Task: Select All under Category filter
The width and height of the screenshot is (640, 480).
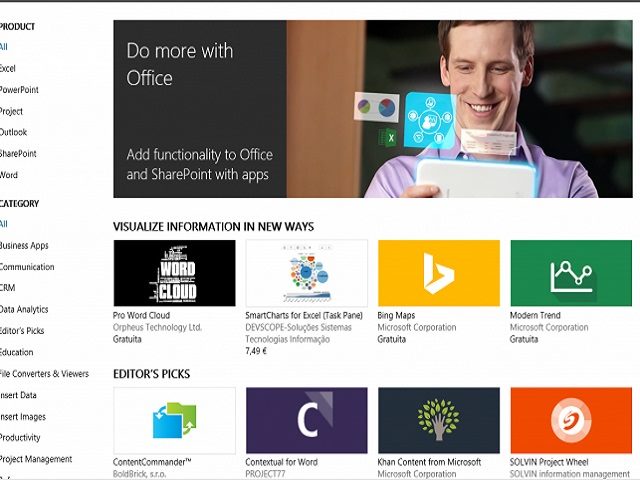Action: pyautogui.click(x=4, y=224)
